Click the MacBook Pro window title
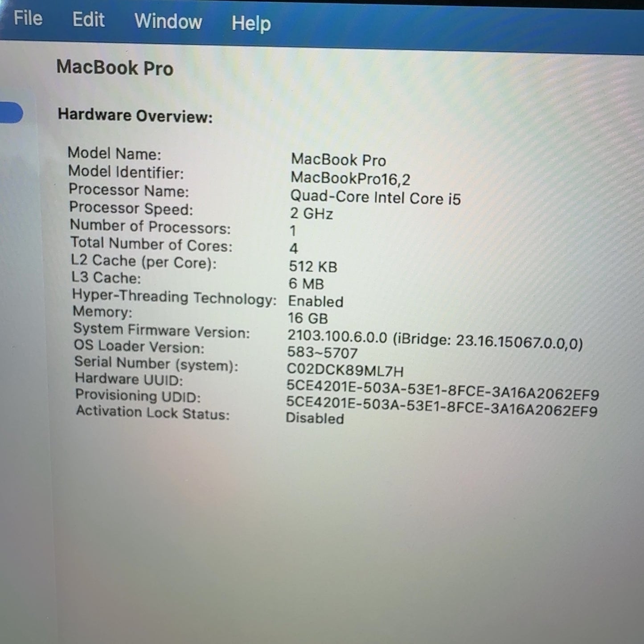 pos(115,68)
